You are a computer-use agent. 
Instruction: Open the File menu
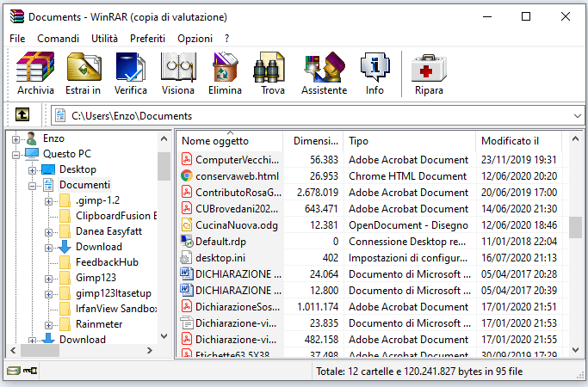tap(17, 39)
